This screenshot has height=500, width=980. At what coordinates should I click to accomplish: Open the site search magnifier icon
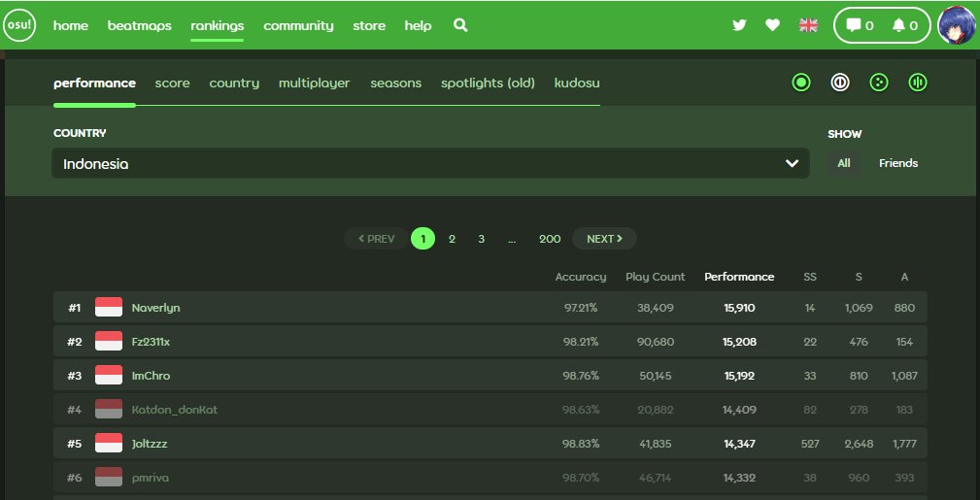click(460, 25)
